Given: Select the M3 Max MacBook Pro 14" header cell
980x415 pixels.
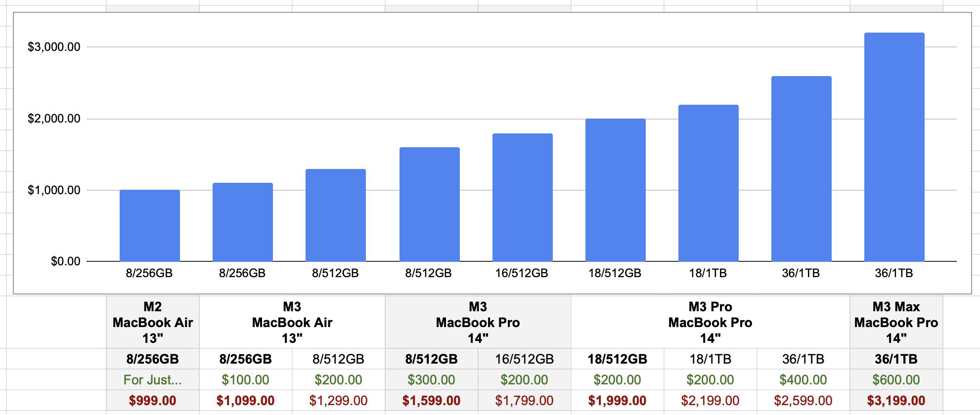Looking at the screenshot, I should [896, 322].
